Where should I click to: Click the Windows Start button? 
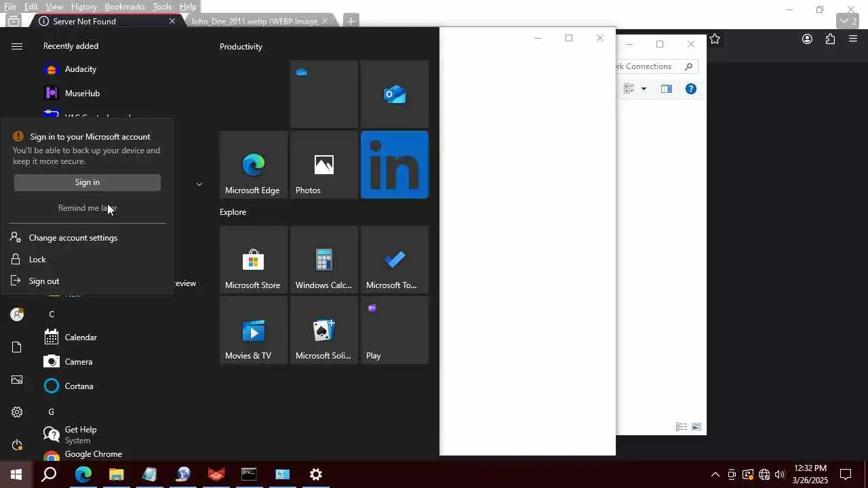(16, 474)
